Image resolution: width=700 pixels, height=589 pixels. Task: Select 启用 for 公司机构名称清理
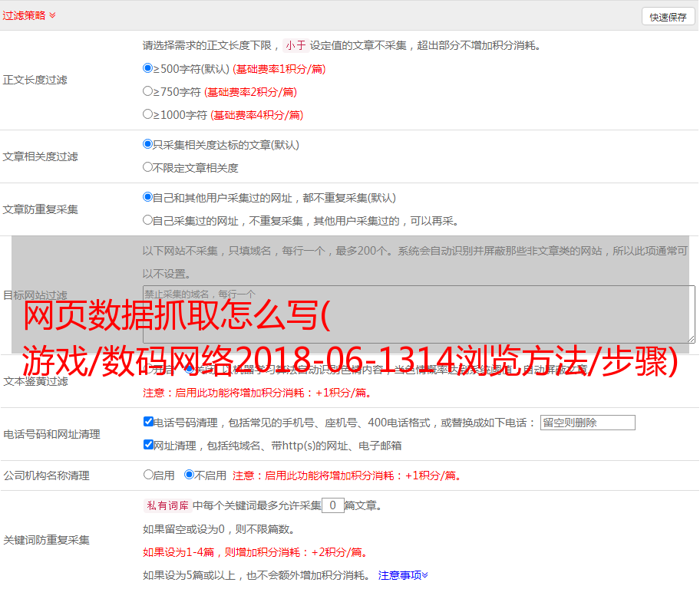click(148, 474)
